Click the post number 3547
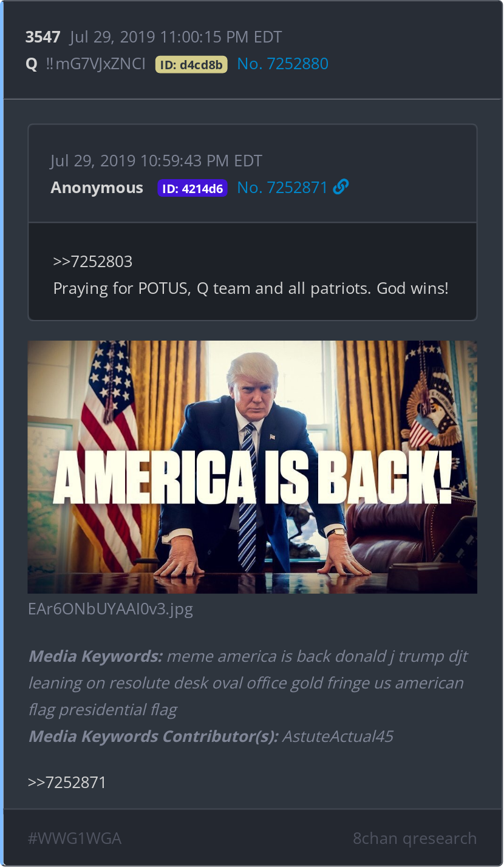Screen dimensions: 504x867 pyautogui.click(x=43, y=37)
